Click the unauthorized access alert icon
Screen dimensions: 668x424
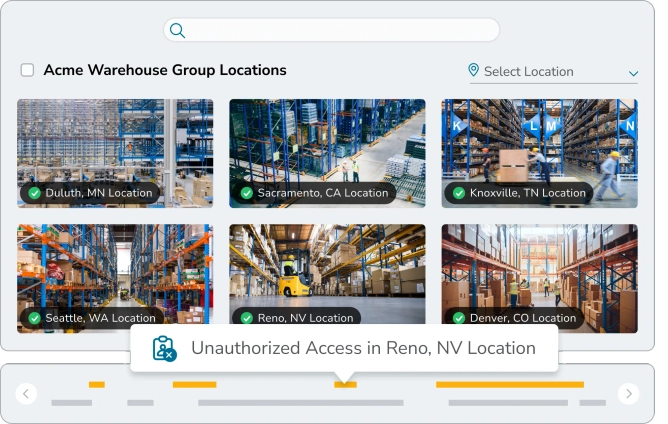164,348
